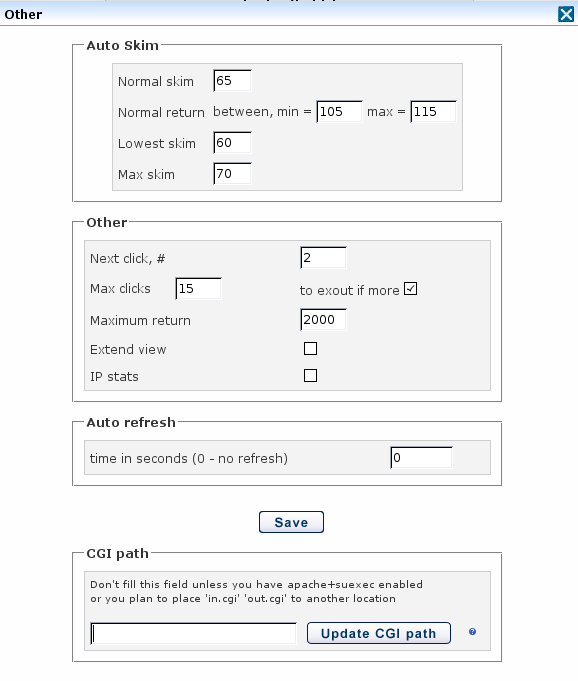
Task: Toggle the 'to exout if more' checkbox
Action: [x=410, y=289]
